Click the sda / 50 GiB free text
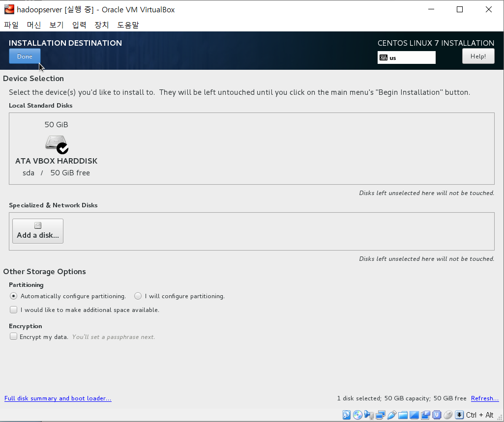Screen dimensions: 504x422 point(56,173)
